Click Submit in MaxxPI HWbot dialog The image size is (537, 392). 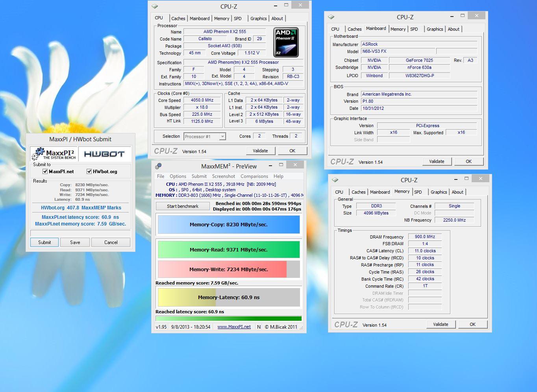pos(44,242)
